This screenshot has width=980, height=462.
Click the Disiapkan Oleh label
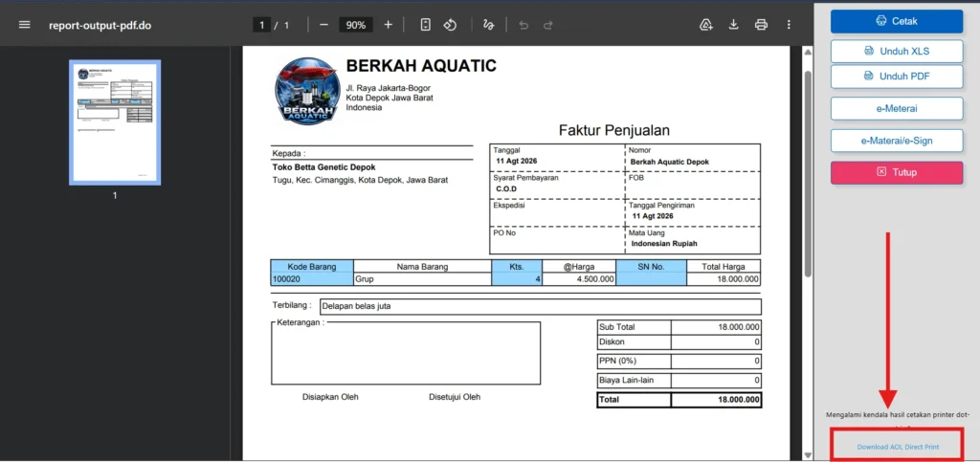click(x=330, y=397)
